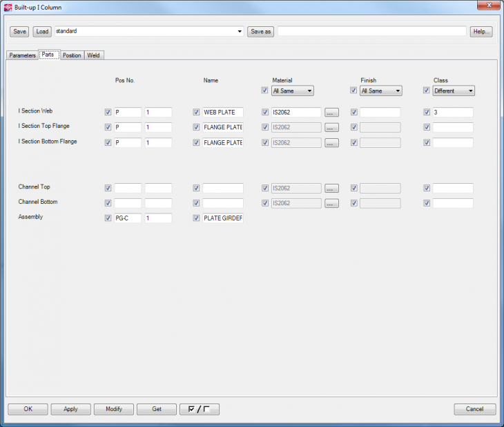Uncheck I Section Web Pos No. checkbox

[108, 113]
